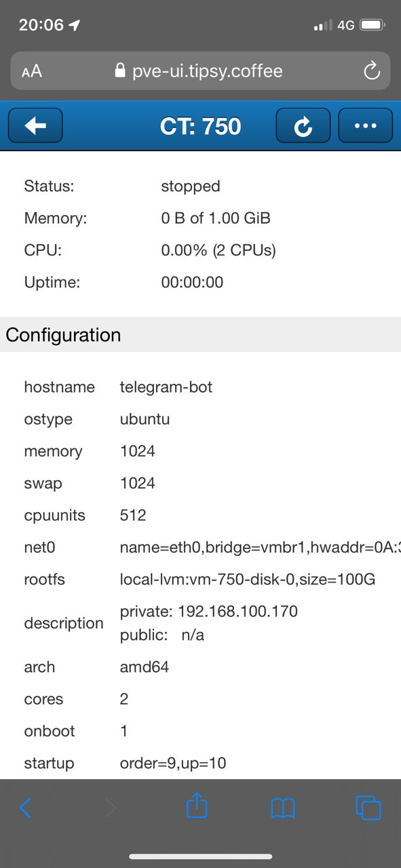Select the rootfs local-lvm disk row
401x868 pixels.
pyautogui.click(x=200, y=580)
